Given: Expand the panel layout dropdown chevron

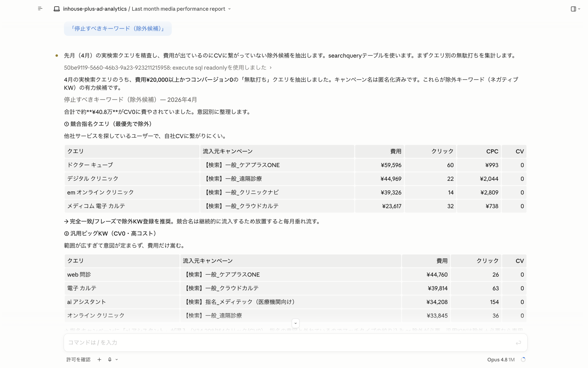Looking at the screenshot, I should tap(579, 9).
